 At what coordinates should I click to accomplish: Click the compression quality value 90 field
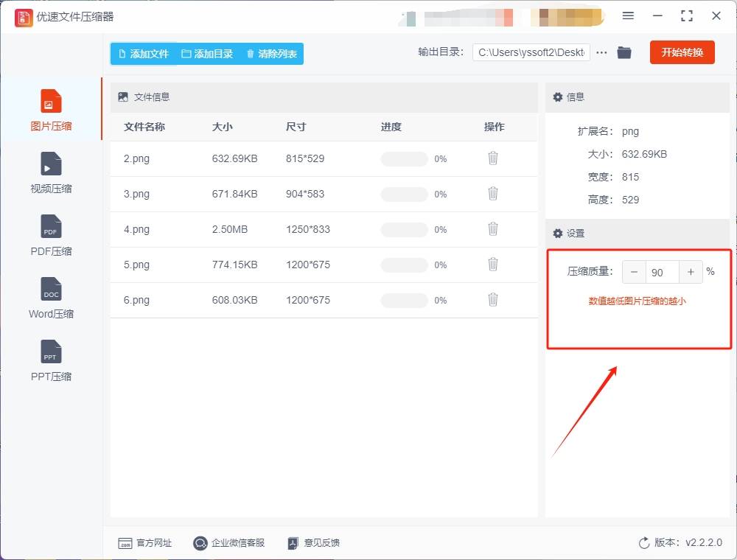(x=662, y=273)
